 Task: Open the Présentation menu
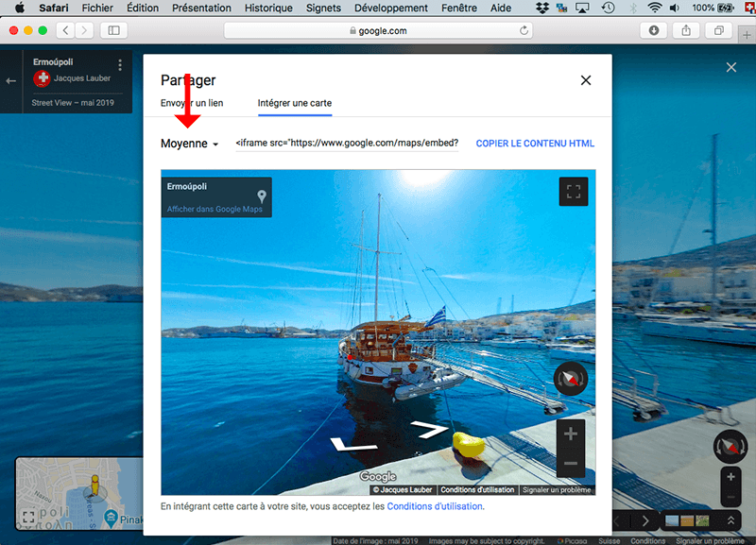[201, 8]
